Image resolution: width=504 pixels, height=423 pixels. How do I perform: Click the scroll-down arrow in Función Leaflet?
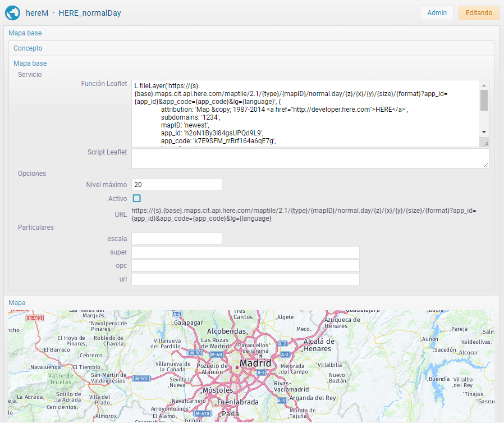click(484, 131)
